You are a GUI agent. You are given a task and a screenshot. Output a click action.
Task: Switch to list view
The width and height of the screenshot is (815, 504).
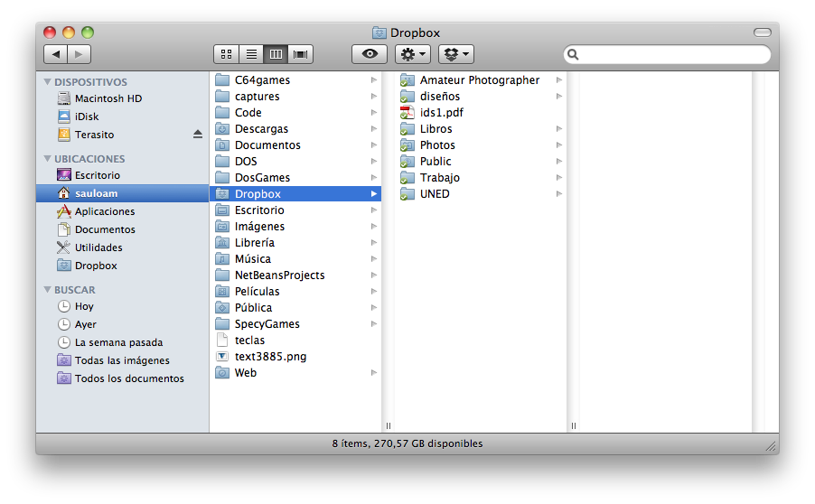[251, 54]
